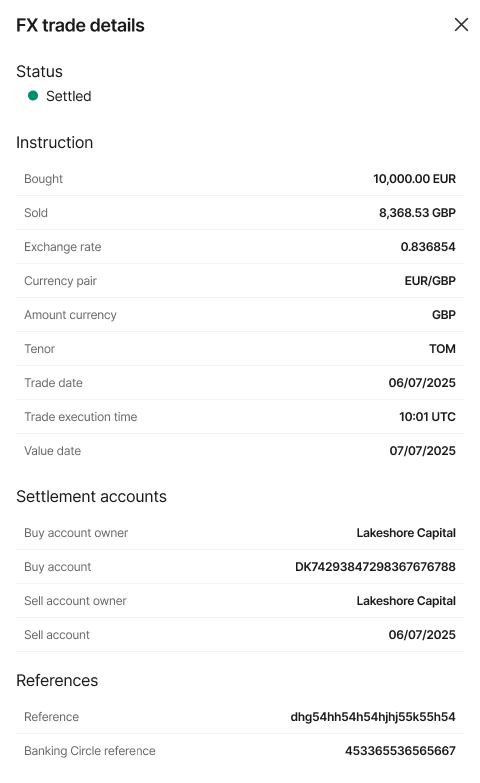
Task: Click the Banking Circle reference number
Action: (400, 751)
